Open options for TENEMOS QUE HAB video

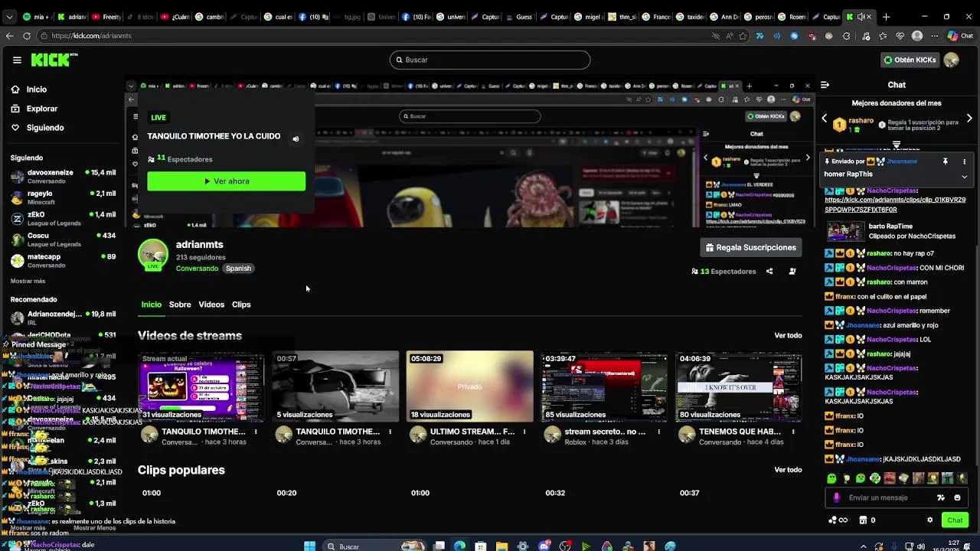(793, 432)
